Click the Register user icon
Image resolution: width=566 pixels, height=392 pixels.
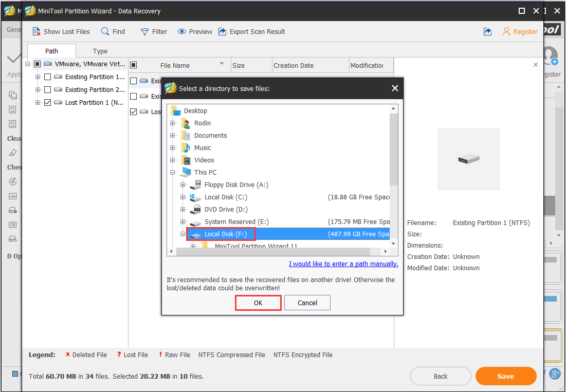click(506, 32)
